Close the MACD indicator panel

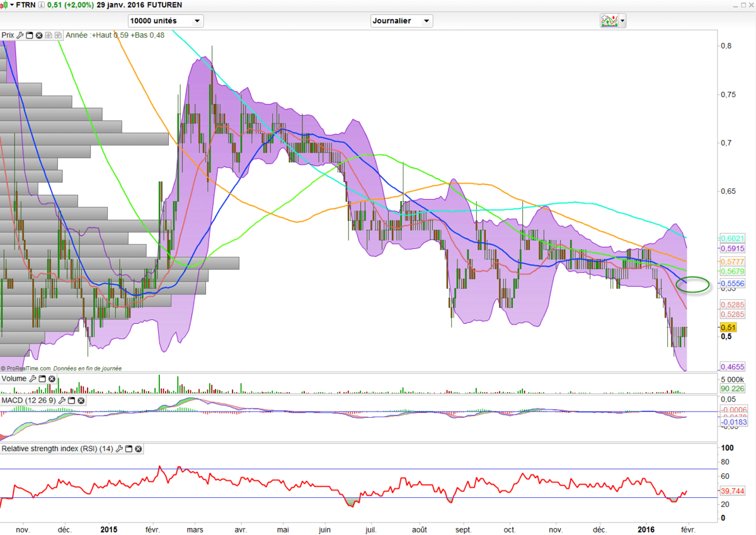click(80, 400)
